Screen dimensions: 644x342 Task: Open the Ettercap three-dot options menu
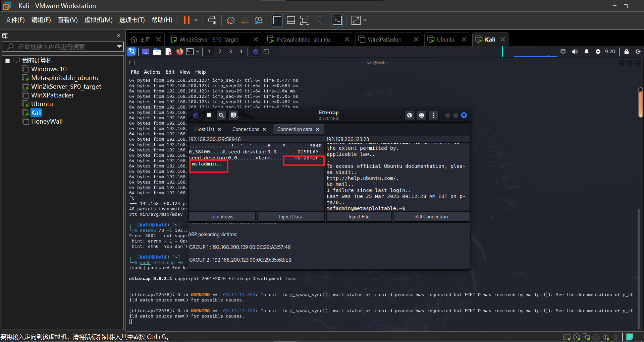point(434,115)
